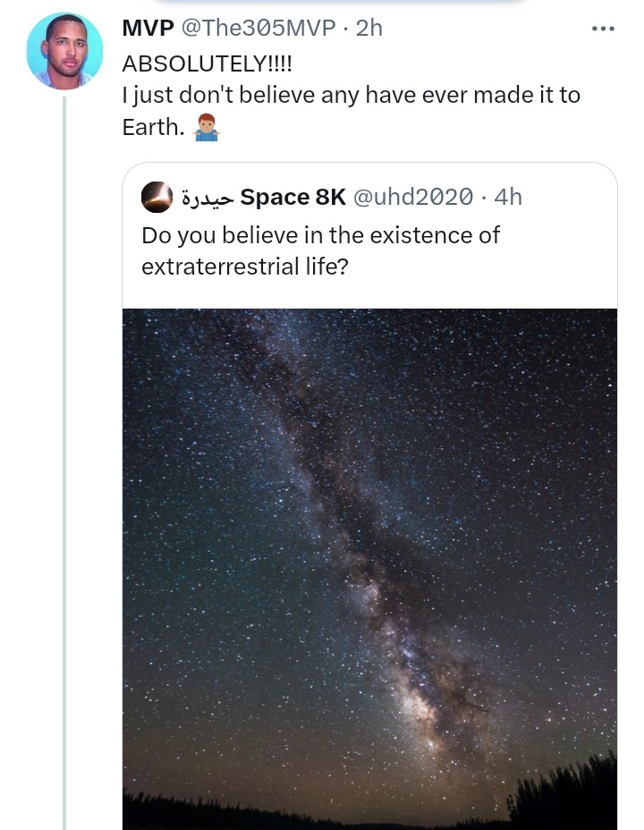Click the Space 8K small profile avatar
The height and width of the screenshot is (830, 644).
[157, 197]
